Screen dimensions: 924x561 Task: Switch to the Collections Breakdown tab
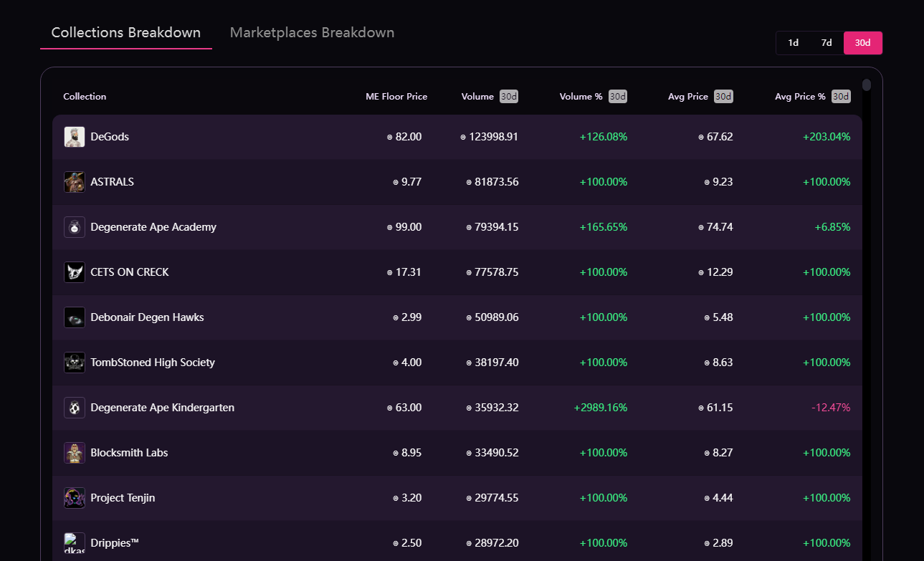click(x=126, y=33)
